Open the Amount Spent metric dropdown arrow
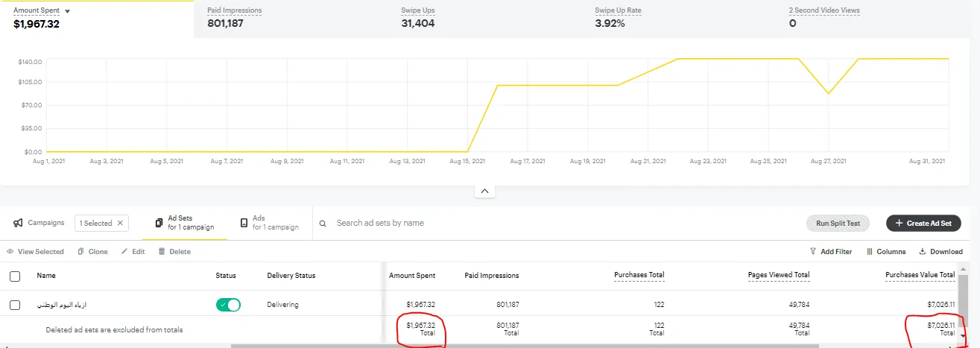 point(68,11)
